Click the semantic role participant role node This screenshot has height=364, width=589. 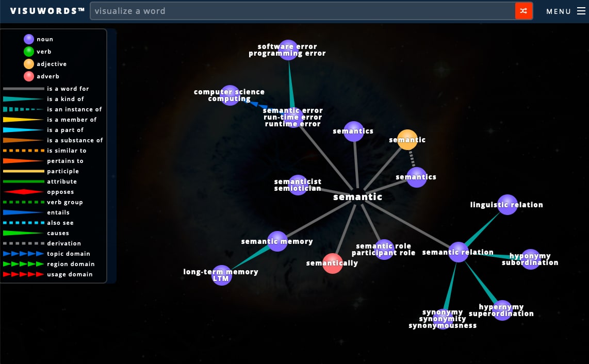384,250
